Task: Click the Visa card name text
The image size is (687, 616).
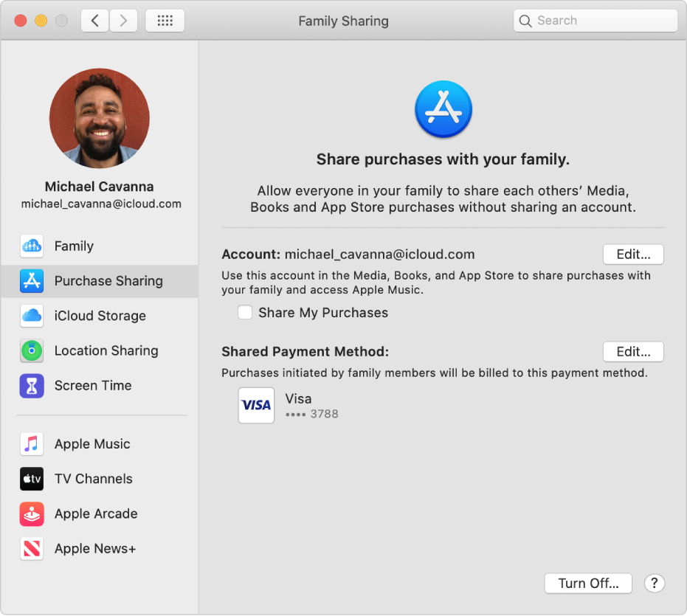Action: coord(298,398)
